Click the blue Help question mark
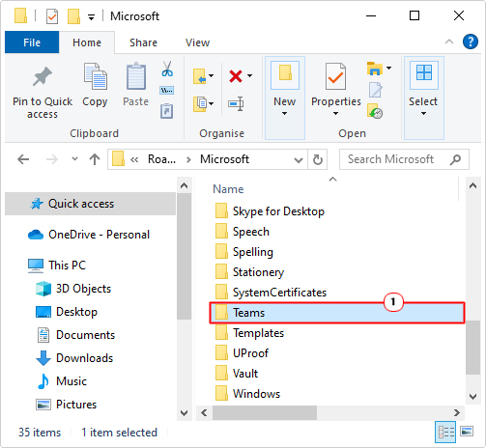 tap(471, 42)
